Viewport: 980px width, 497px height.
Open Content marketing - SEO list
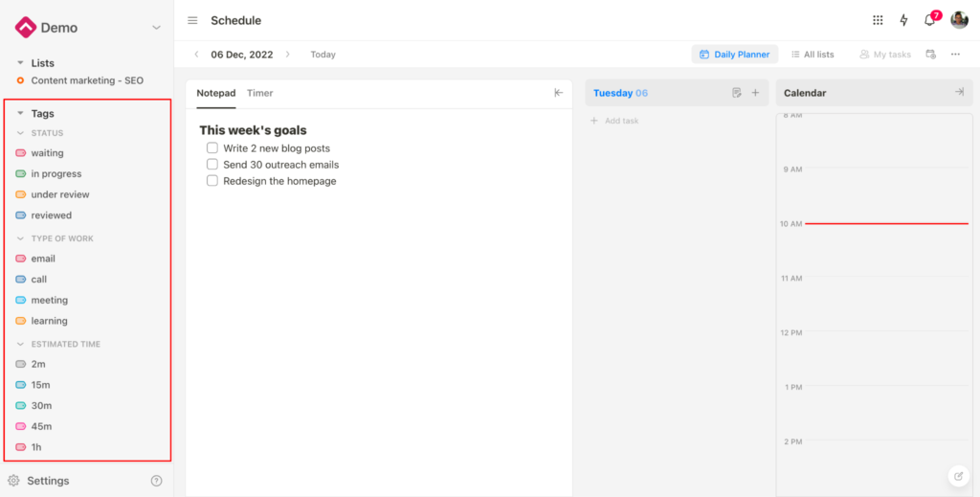[87, 80]
